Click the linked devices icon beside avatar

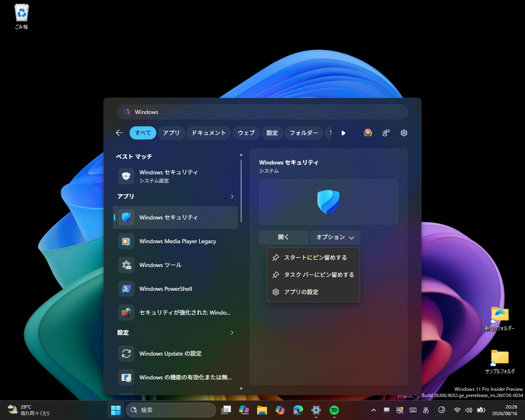386,133
